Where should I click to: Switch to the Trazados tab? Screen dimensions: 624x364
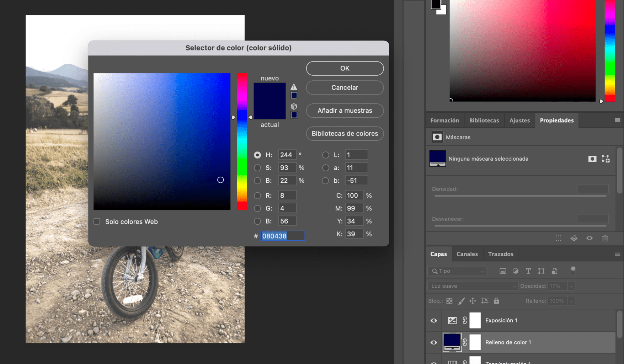[x=501, y=254]
